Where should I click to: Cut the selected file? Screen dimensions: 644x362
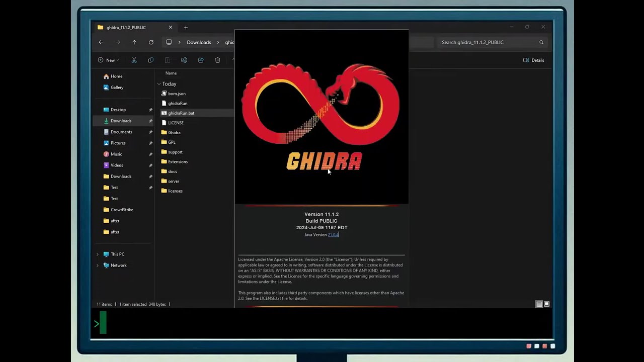click(x=134, y=60)
